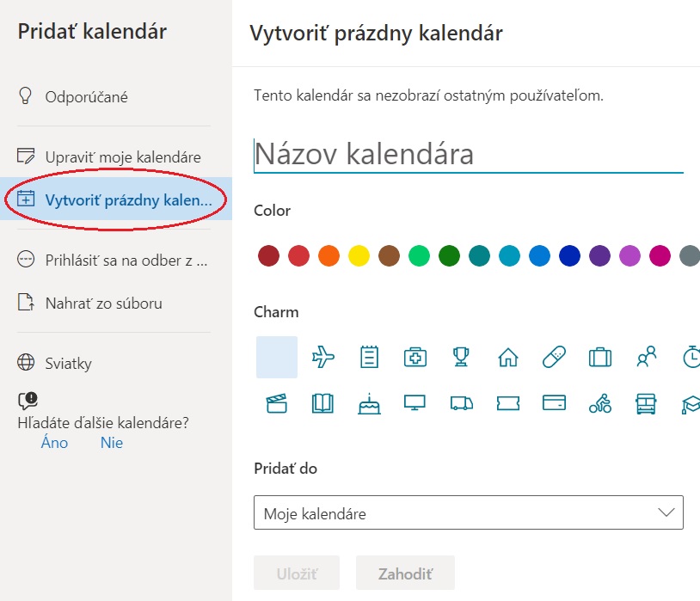This screenshot has height=601, width=700.
Task: Click the Áno link
Action: [x=54, y=443]
